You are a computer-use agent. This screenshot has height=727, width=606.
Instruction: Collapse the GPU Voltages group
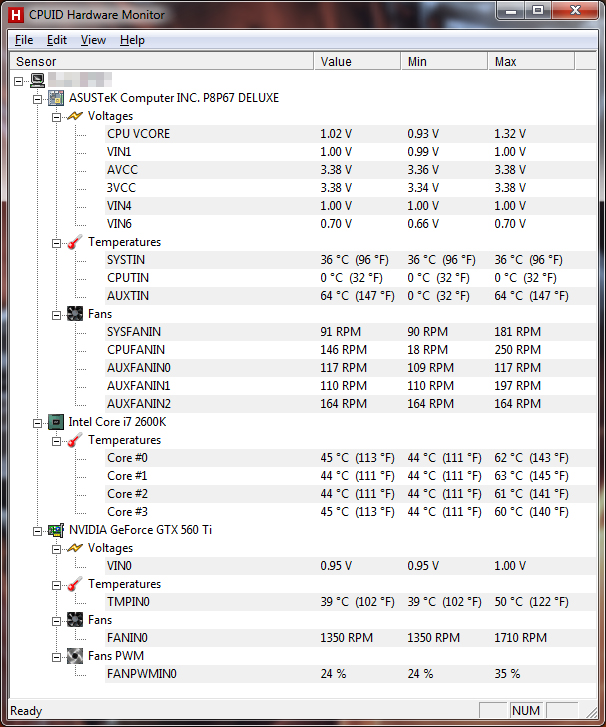pyautogui.click(x=57, y=549)
